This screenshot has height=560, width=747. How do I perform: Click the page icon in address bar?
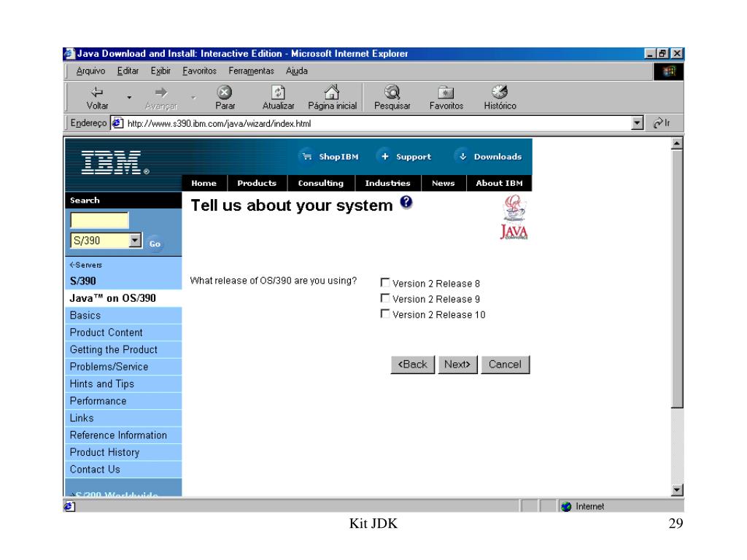click(x=117, y=123)
